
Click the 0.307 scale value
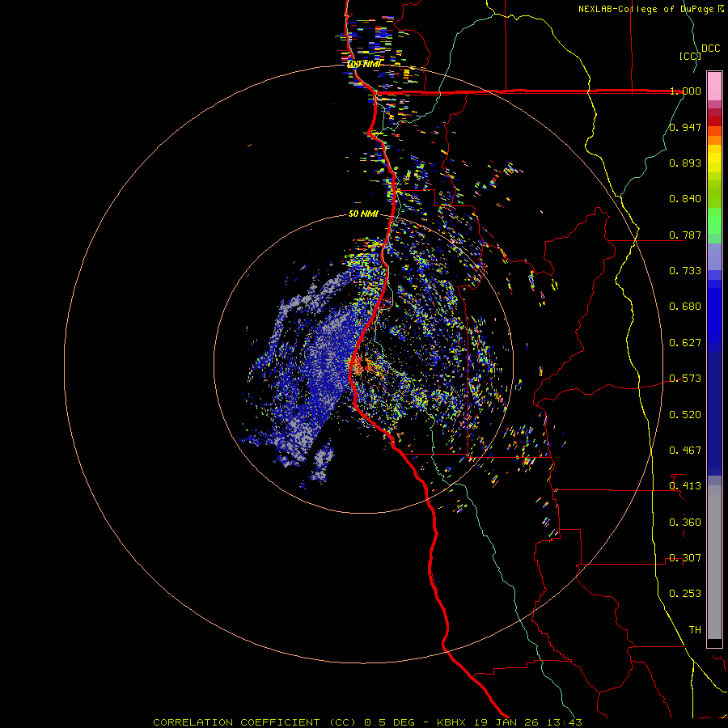[x=685, y=558]
